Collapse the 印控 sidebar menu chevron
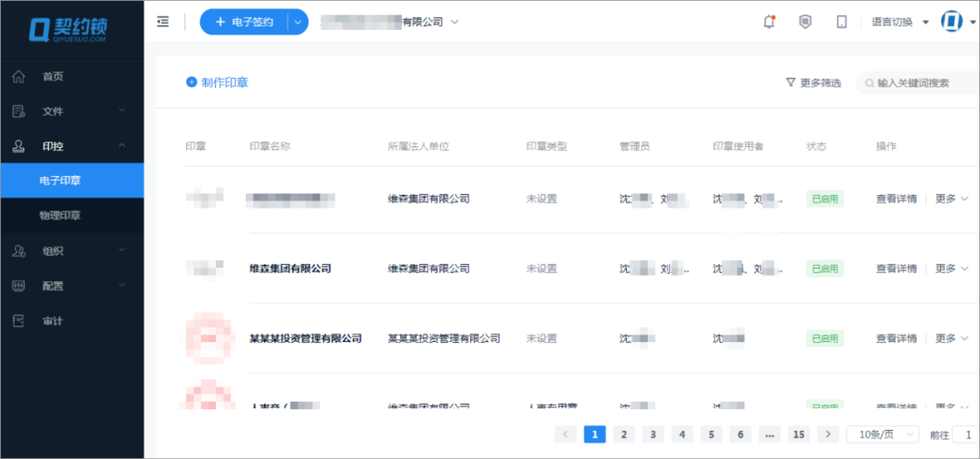This screenshot has width=980, height=459. tap(122, 145)
